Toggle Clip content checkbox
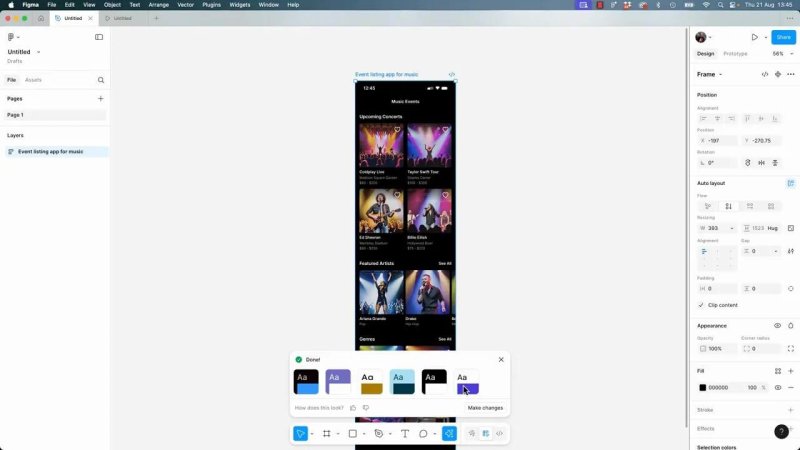The height and width of the screenshot is (450, 800). pyautogui.click(x=701, y=305)
